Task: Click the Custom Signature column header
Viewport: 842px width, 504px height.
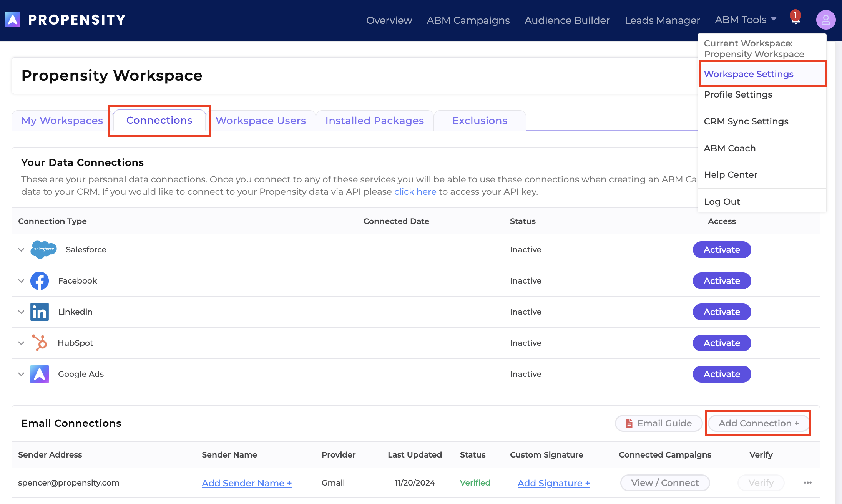Action: [546, 455]
